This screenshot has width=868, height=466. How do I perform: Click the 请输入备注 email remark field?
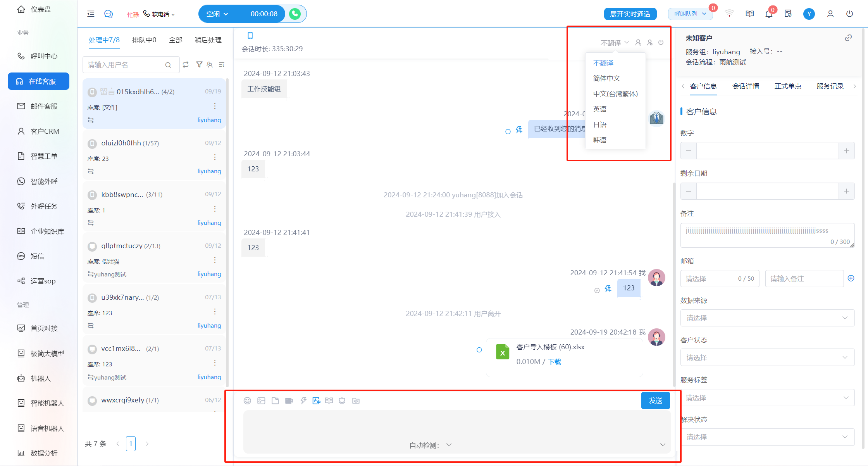click(804, 279)
